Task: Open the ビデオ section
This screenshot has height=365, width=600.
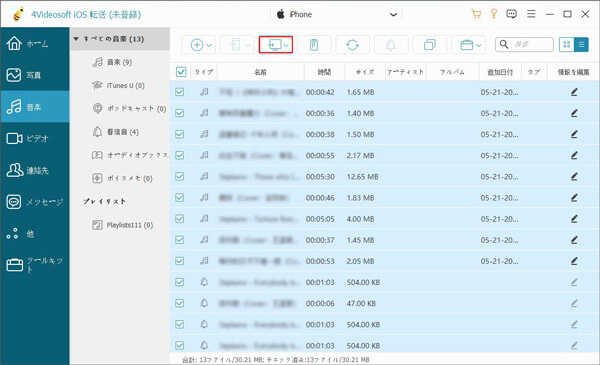Action: tap(35, 138)
